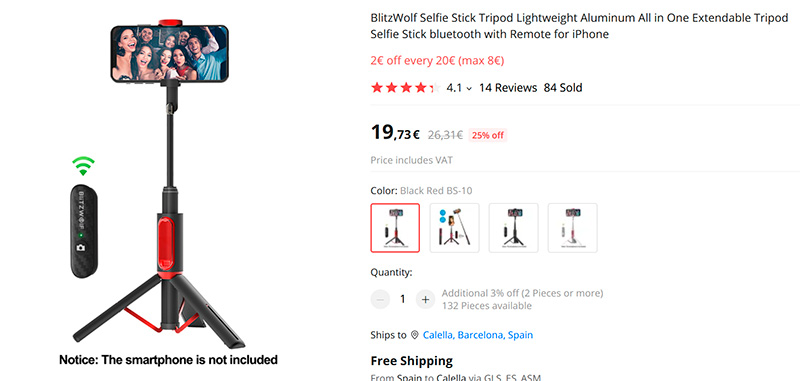This screenshot has width=800, height=381.
Task: Expand the 4.1 rating breakdown chevron
Action: pyautogui.click(x=469, y=88)
